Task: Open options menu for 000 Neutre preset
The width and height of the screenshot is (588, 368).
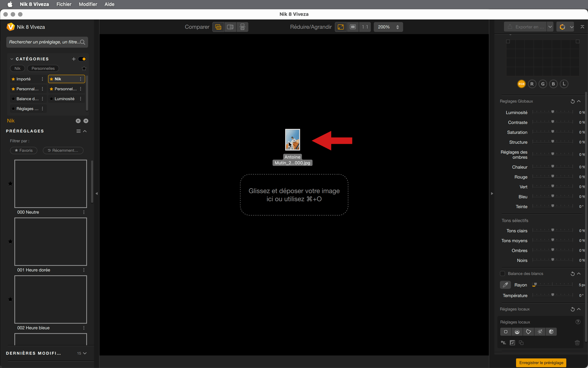Action: (84, 212)
